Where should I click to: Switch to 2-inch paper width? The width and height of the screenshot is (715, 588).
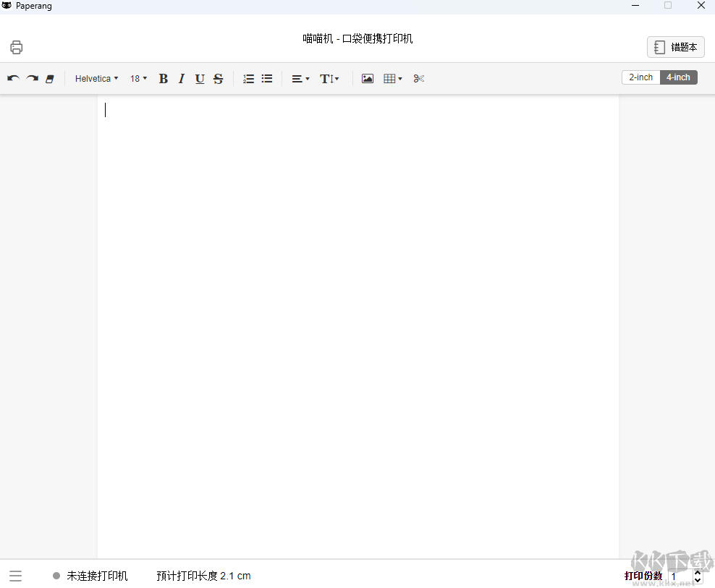pos(640,77)
